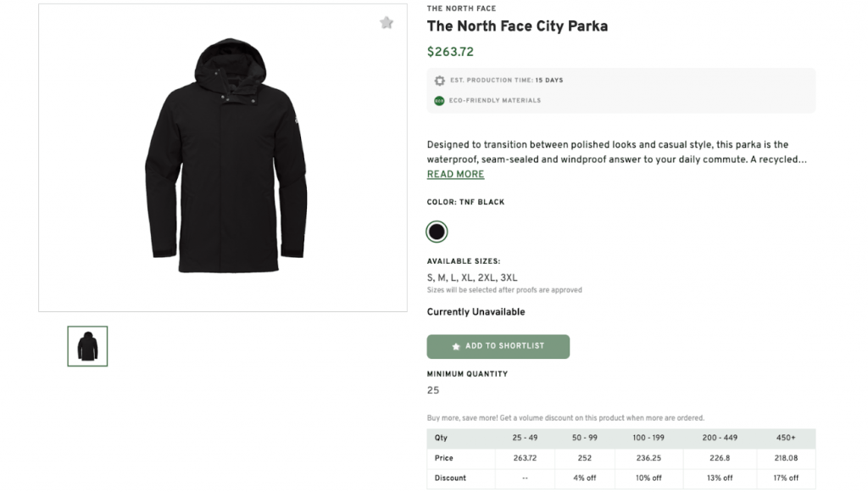
Task: Click the favorite star on the product image
Action: (x=387, y=23)
